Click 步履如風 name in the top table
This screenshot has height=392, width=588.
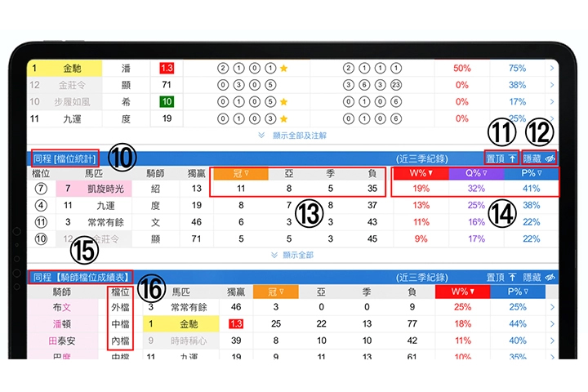[72, 101]
